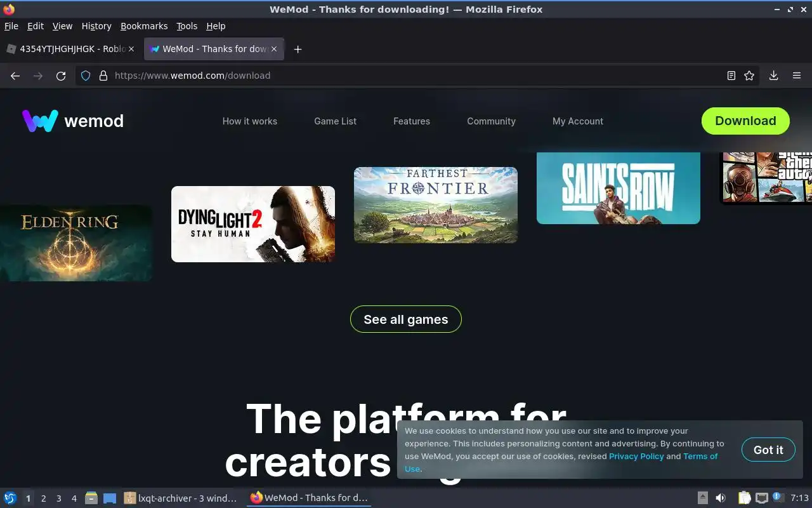This screenshot has height=508, width=812.
Task: Open the notification tray icon with badge
Action: click(x=778, y=498)
